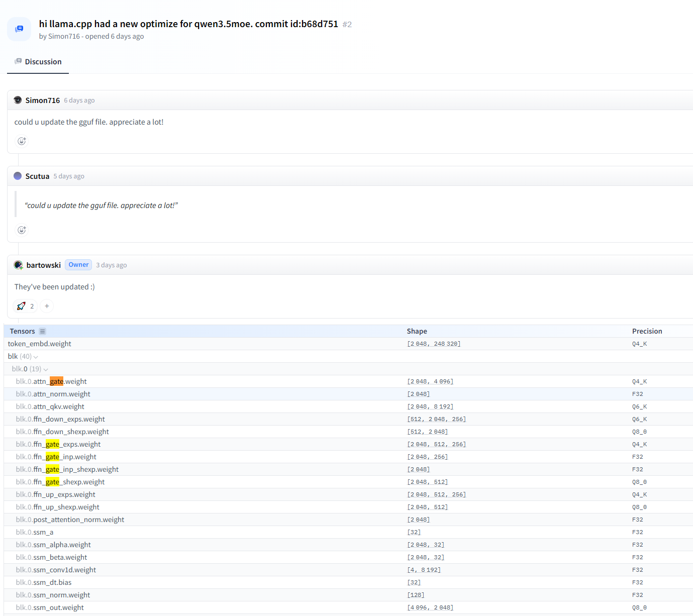693x616 pixels.
Task: Click the Q6_K precision of attn_qkv.weight
Action: pos(640,406)
